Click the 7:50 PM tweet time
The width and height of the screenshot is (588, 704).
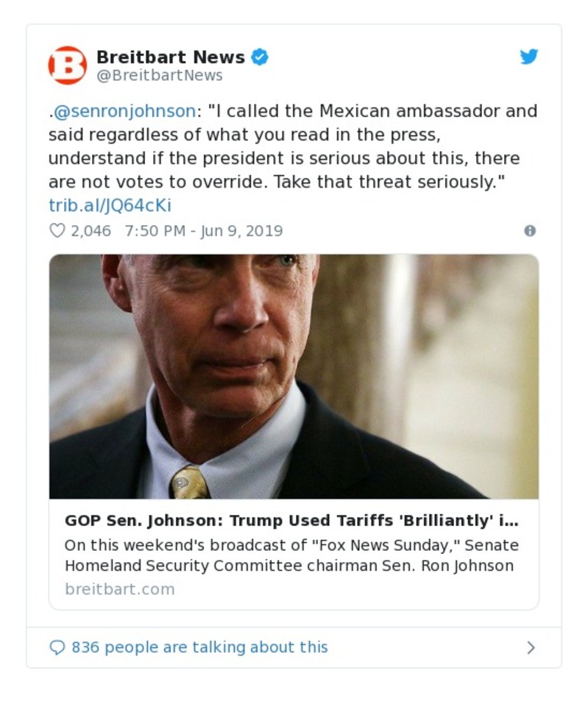pos(155,231)
